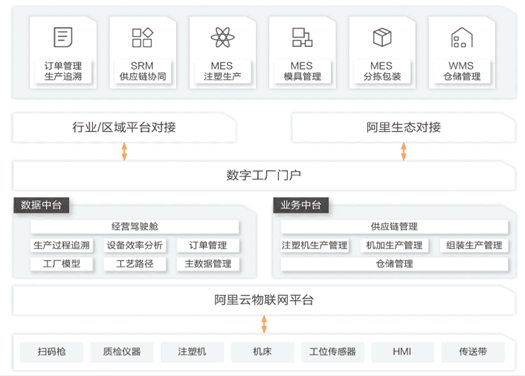Select the MES 模具管理 label
This screenshot has height=376, width=525.
coord(302,71)
